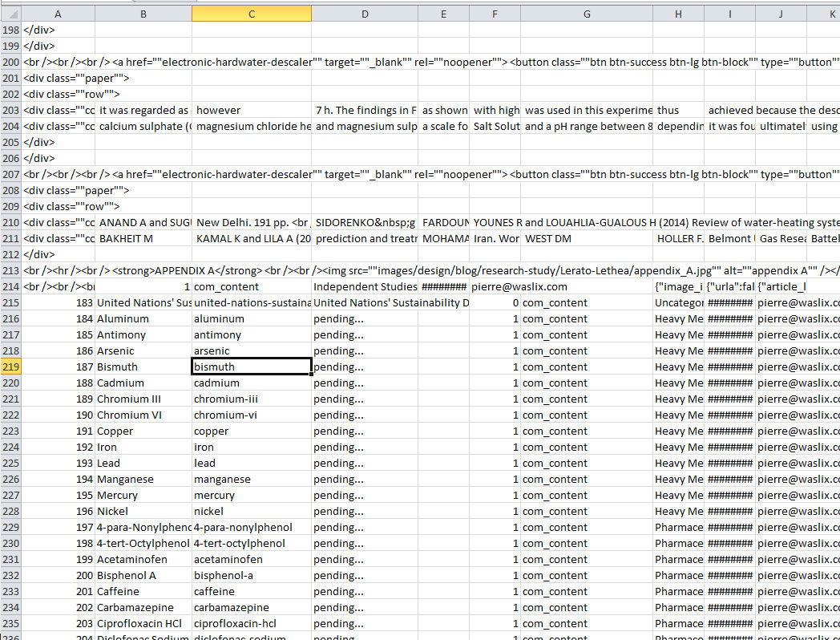Select row 203 header

[10, 110]
